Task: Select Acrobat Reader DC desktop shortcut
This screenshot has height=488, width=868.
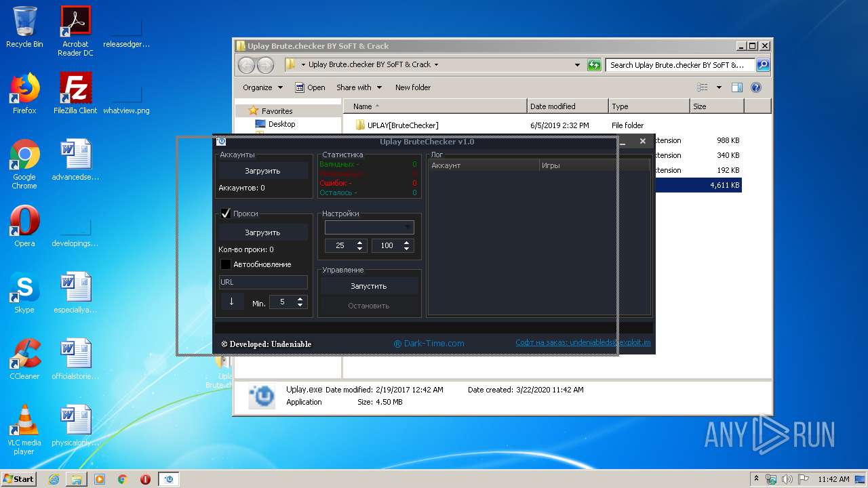Action: [75, 32]
